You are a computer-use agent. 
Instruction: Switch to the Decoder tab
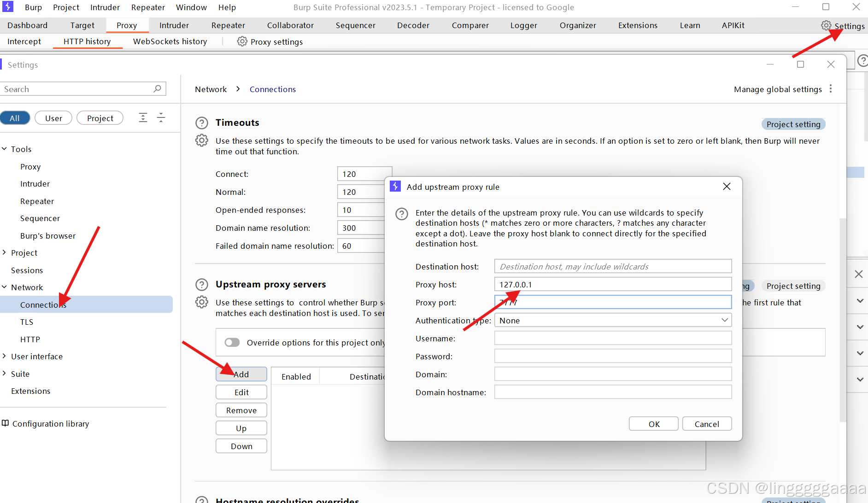[x=413, y=25]
